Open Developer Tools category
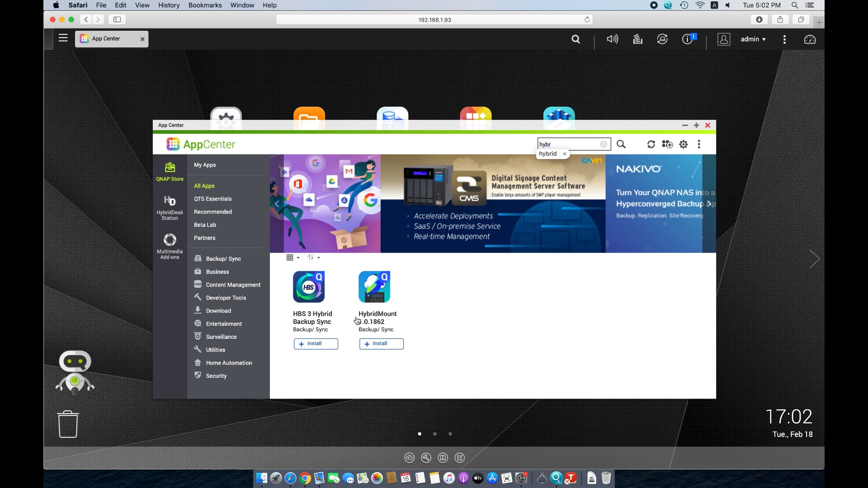This screenshot has height=488, width=868. click(220, 298)
